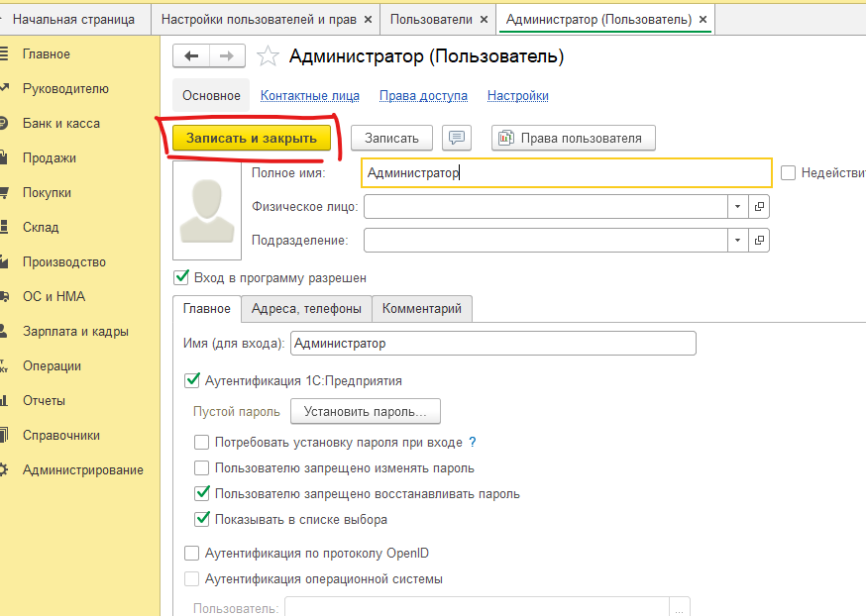Switch to Начальная страница tab
866x616 pixels.
(73, 20)
